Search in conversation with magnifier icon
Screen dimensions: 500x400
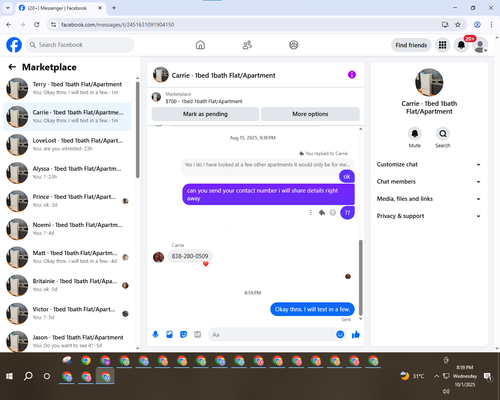click(x=443, y=134)
